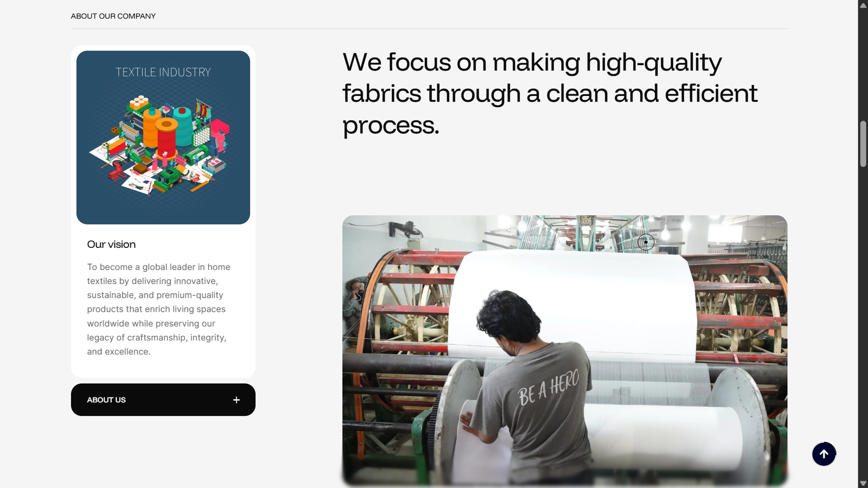Click the green harvester in the textile illustration
The image size is (868, 488).
tap(168, 180)
